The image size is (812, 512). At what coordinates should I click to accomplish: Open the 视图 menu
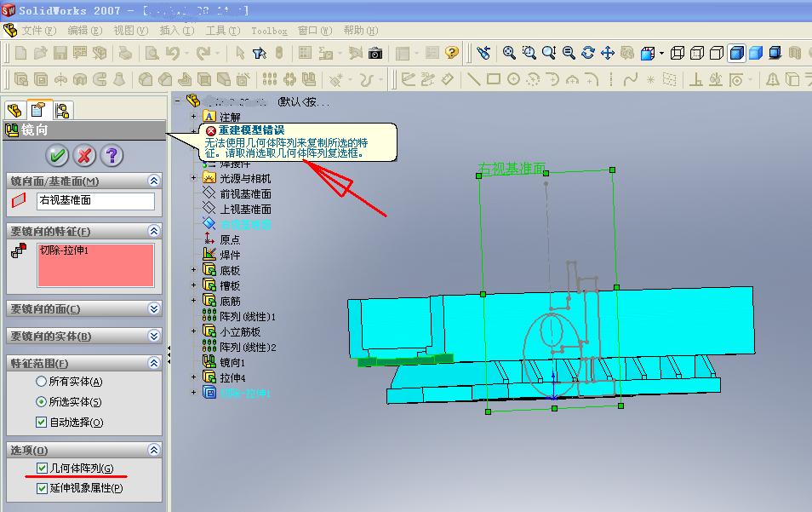[x=131, y=31]
